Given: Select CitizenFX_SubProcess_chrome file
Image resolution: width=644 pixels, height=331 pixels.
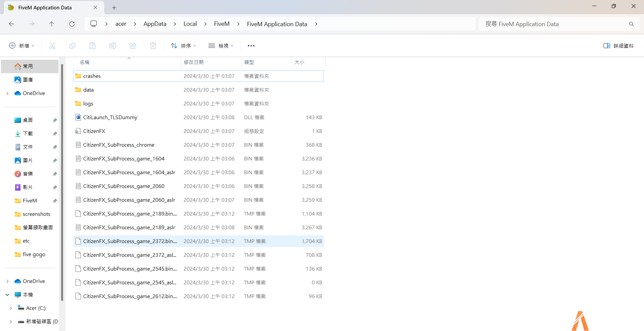Looking at the screenshot, I should 198,145.
